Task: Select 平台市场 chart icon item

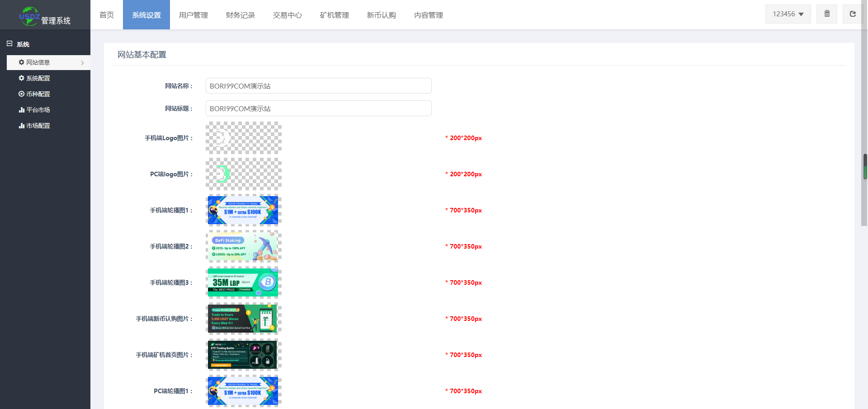Action: 34,110
